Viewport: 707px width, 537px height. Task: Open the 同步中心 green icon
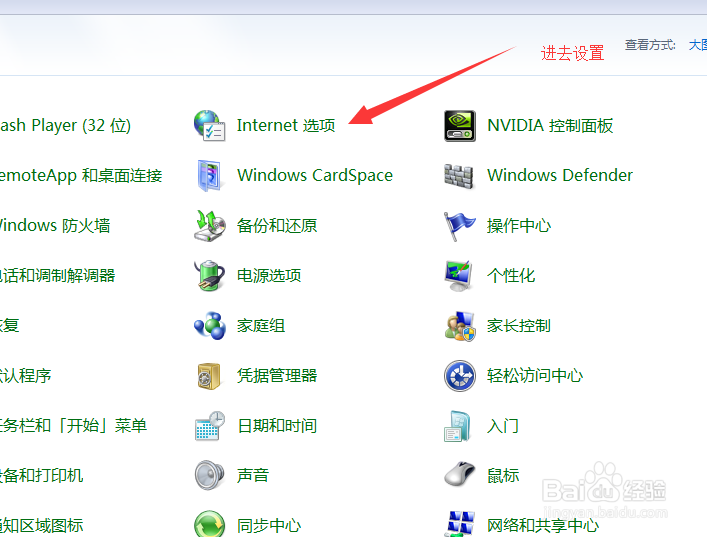tap(210, 524)
